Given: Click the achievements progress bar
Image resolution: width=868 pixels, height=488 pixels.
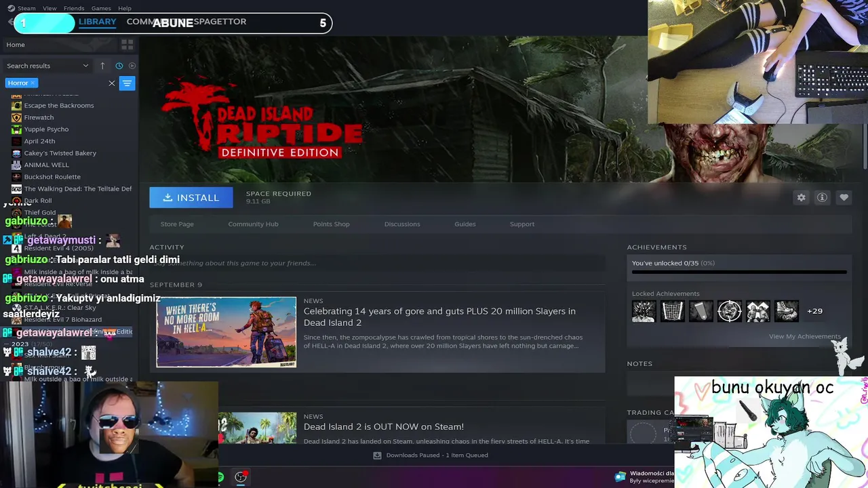Looking at the screenshot, I should [739, 272].
